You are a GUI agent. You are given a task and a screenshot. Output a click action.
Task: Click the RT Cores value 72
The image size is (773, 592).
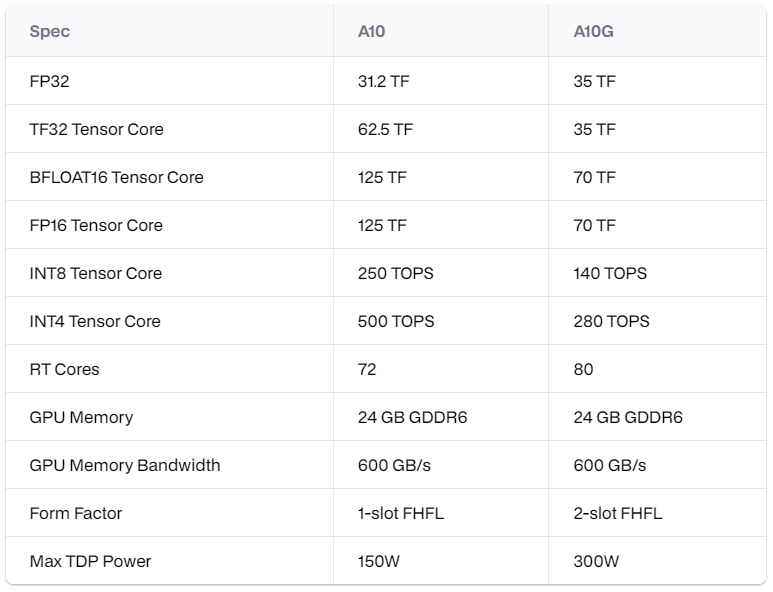[x=367, y=369]
